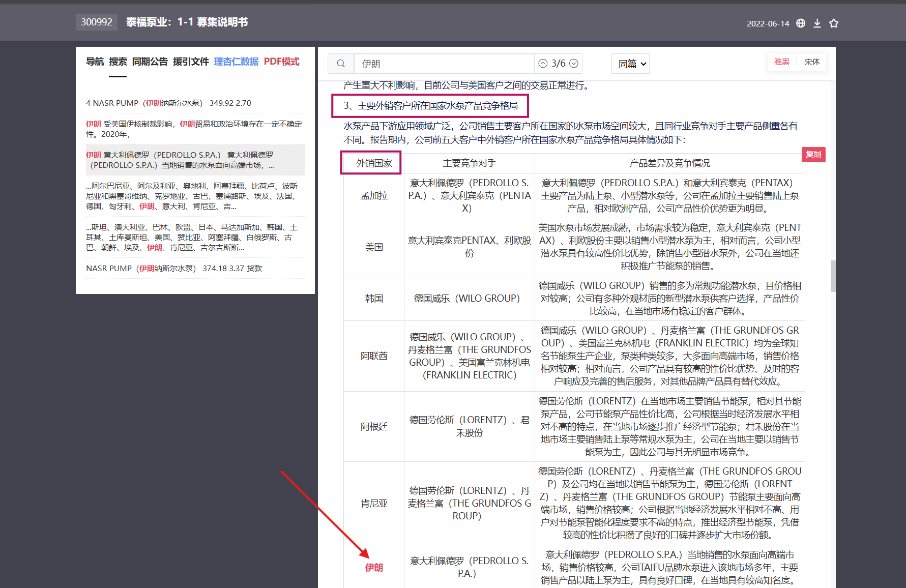Viewport: 906px width, 588px height.
Task: Click the document vertical scrollbar thumb
Action: point(833,276)
